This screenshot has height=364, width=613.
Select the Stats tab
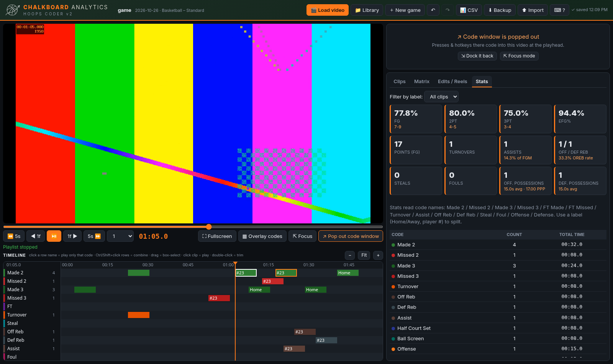pyautogui.click(x=482, y=82)
